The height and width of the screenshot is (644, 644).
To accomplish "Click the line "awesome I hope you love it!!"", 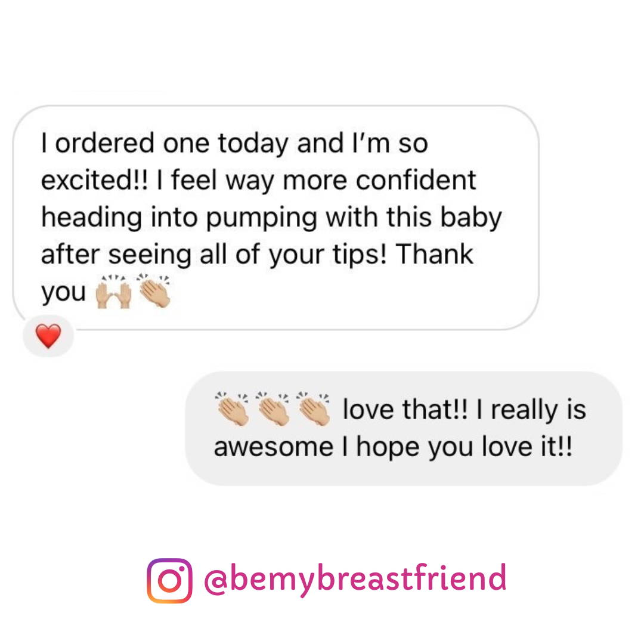I will [x=392, y=447].
